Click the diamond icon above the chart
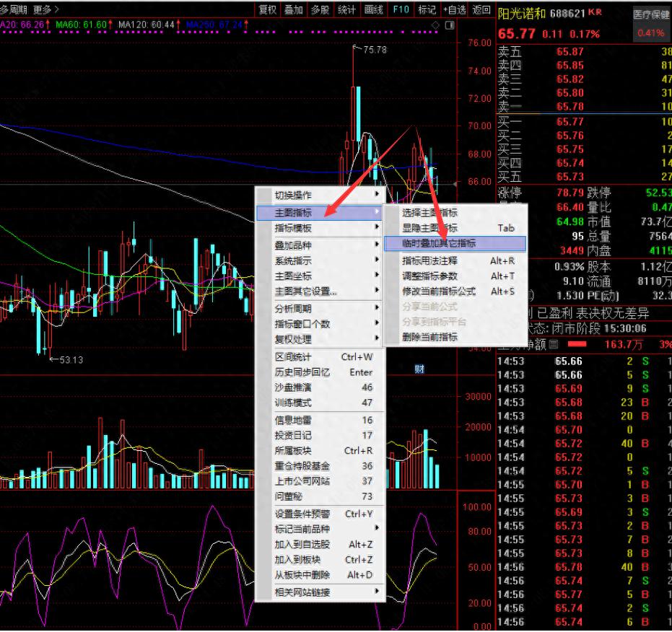The image size is (672, 632). (x=435, y=25)
